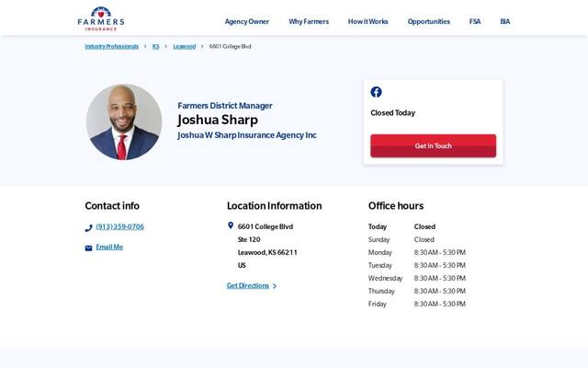588x368 pixels.
Task: Click the Location Information heading
Action: pos(274,206)
